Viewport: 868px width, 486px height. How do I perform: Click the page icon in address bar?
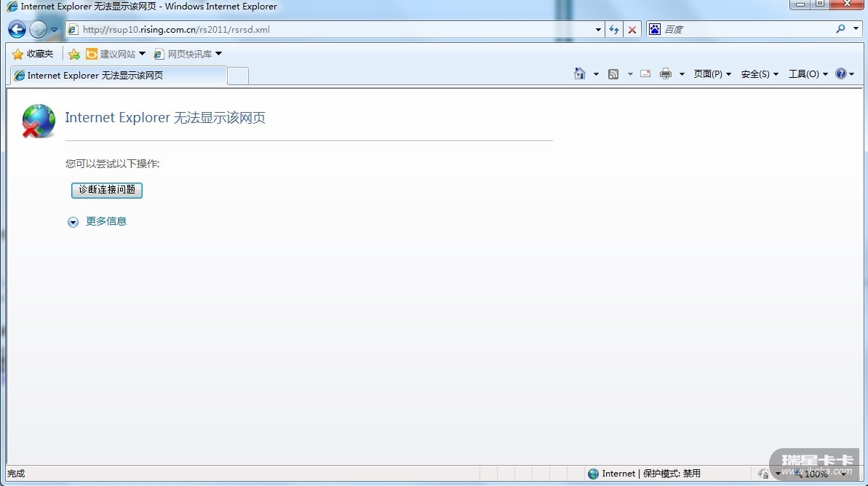pyautogui.click(x=73, y=30)
